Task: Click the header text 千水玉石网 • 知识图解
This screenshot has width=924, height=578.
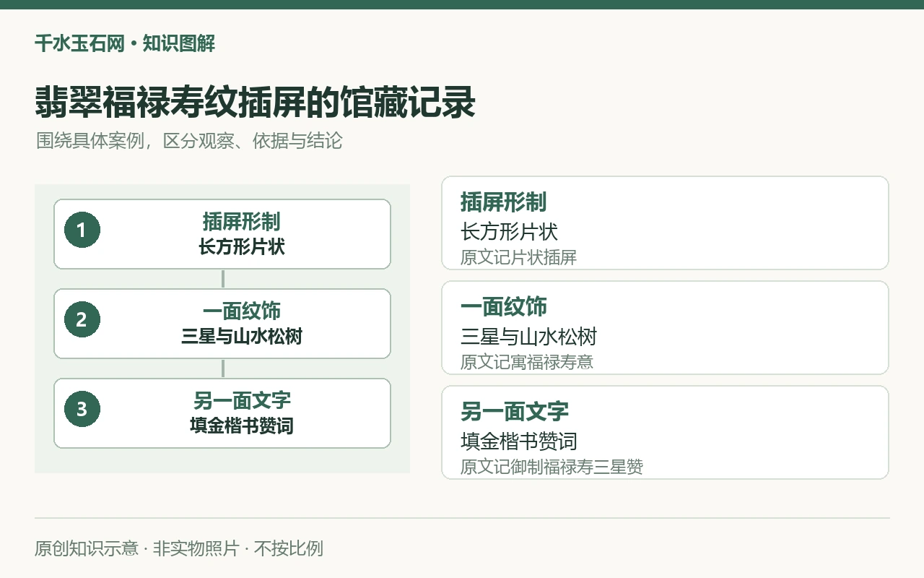Action: 125,44
